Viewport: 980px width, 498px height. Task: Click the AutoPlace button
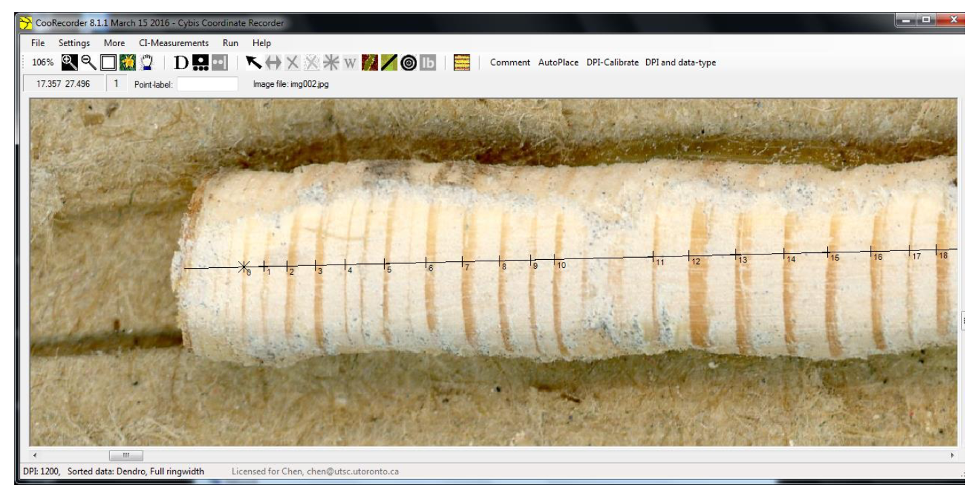(558, 62)
